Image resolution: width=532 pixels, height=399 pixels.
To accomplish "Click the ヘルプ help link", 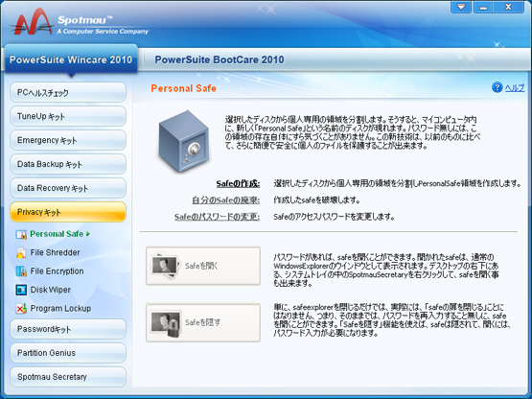I will [x=515, y=87].
